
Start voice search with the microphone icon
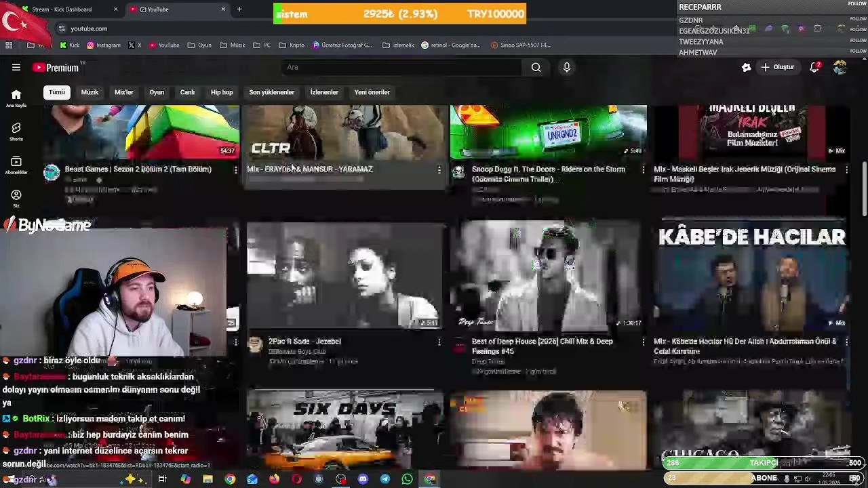(x=566, y=67)
